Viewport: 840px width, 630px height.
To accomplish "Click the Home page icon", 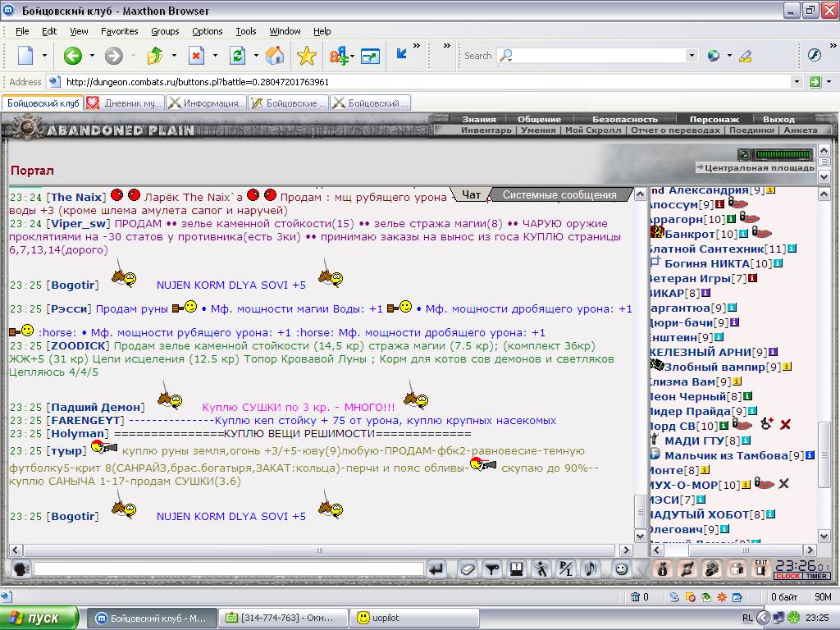I will (x=274, y=55).
